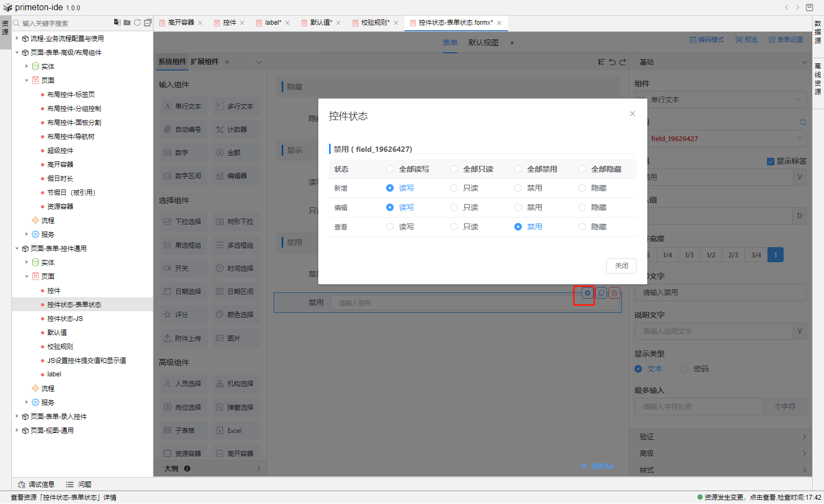Click the 关闭 button in the dialog
Image resolution: width=824 pixels, height=504 pixels.
(x=621, y=266)
